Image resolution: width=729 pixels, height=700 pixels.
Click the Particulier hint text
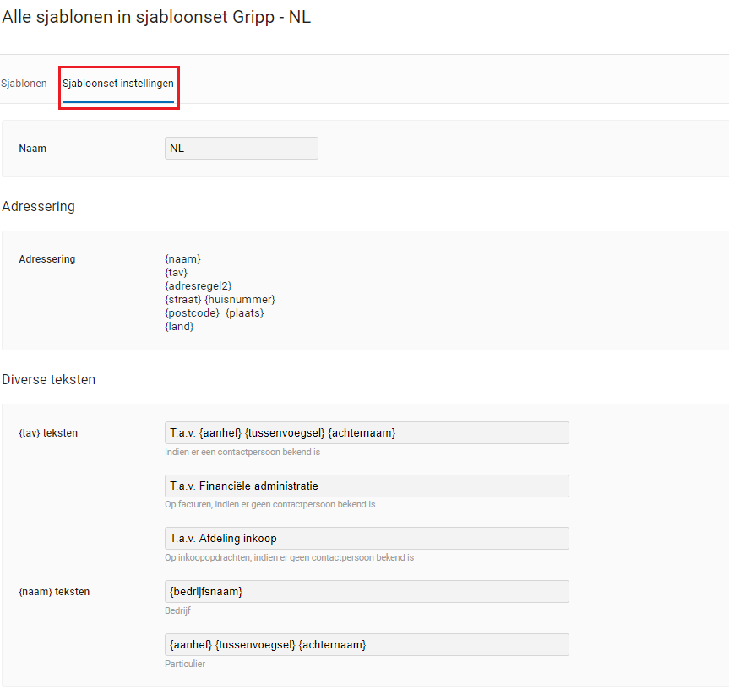tap(185, 664)
